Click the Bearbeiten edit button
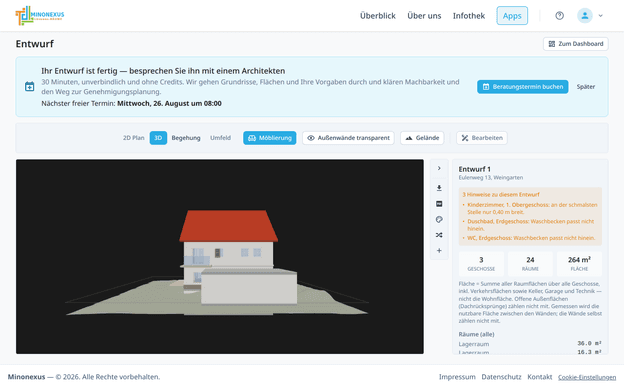Image resolution: width=624 pixels, height=390 pixels. (x=482, y=138)
